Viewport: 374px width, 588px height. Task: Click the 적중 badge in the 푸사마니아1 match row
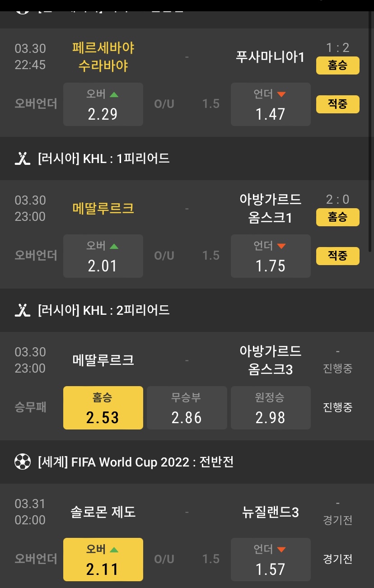(x=337, y=104)
